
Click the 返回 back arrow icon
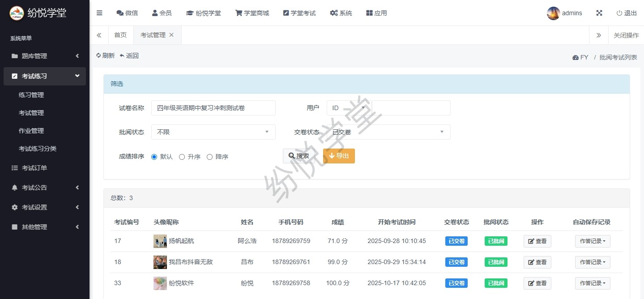click(122, 56)
